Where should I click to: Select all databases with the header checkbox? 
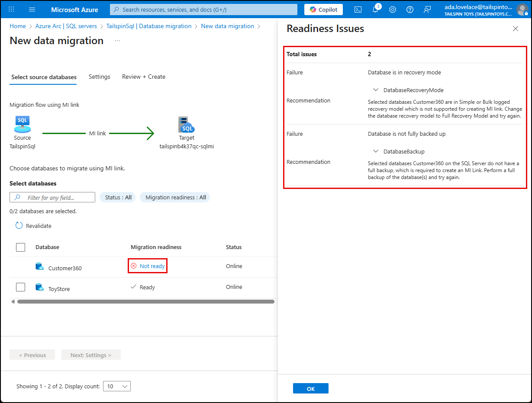[x=20, y=247]
